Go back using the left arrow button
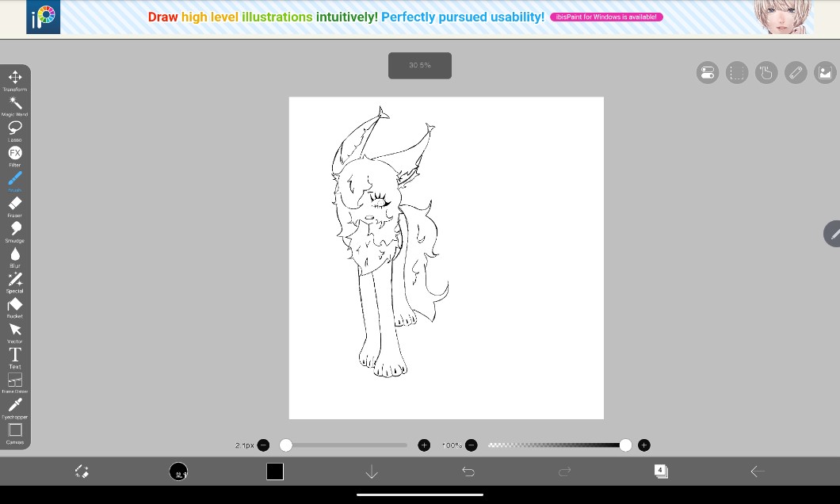 point(758,472)
